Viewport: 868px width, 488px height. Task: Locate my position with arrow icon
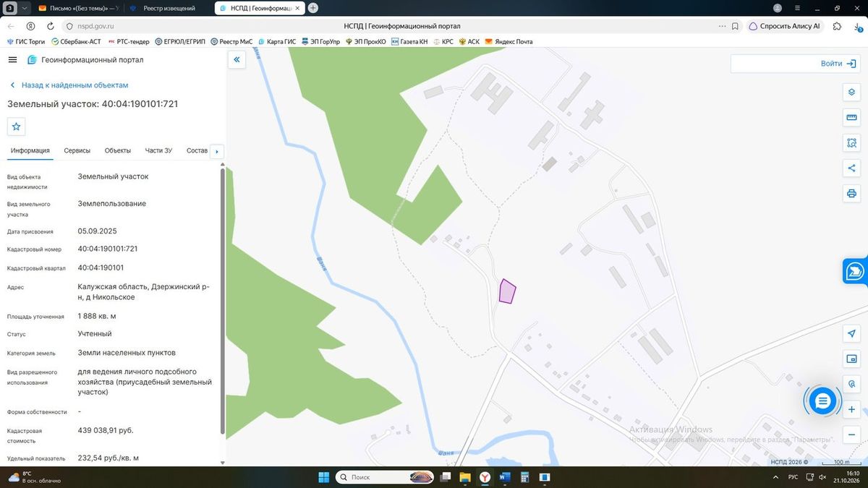tap(851, 334)
